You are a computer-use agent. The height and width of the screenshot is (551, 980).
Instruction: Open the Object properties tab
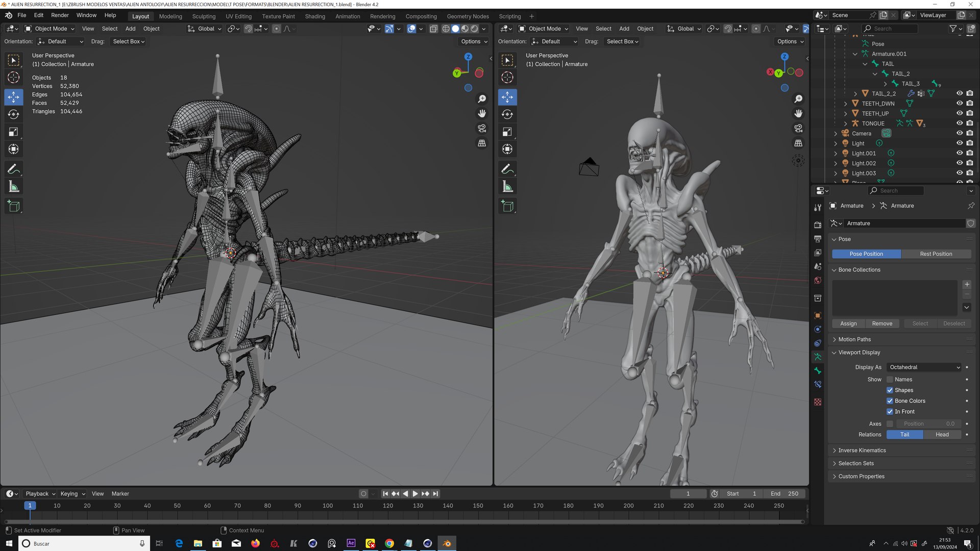click(x=818, y=315)
